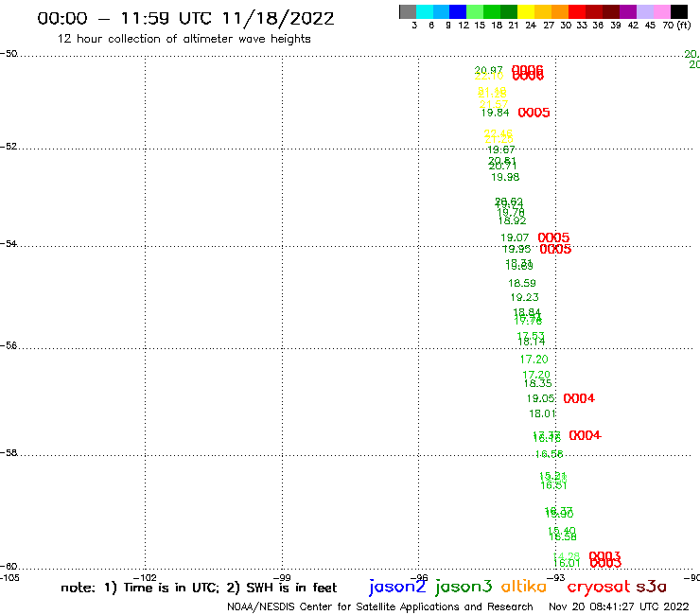Select the green 'jason3' satellite label
Screen dimensions: 700x615
(x=464, y=587)
